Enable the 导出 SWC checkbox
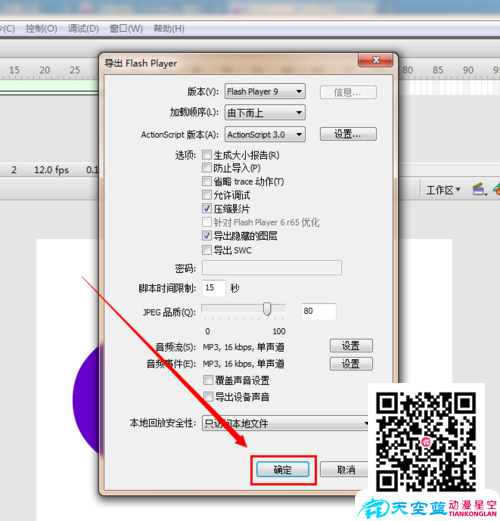This screenshot has height=521, width=500. [207, 250]
